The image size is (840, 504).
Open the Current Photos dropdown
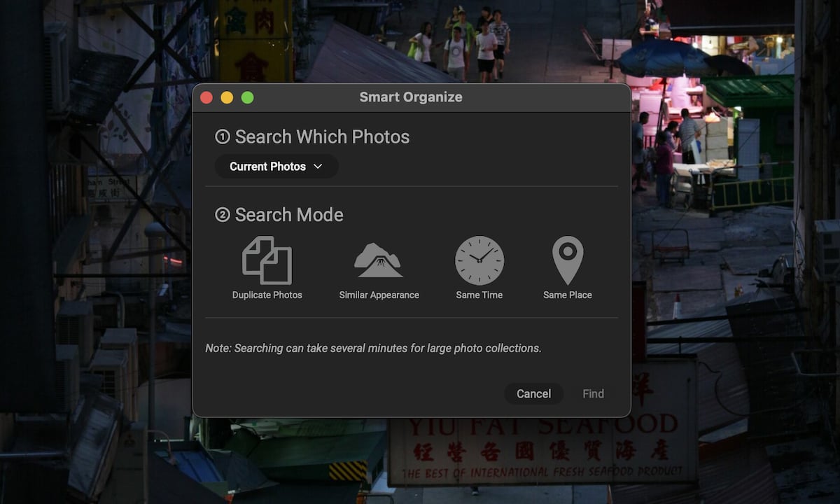pyautogui.click(x=276, y=166)
